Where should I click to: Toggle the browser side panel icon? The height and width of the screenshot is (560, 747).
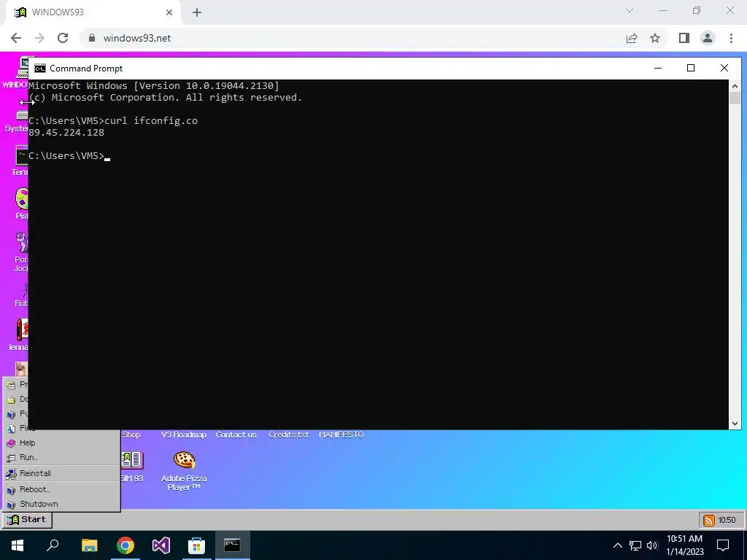684,38
